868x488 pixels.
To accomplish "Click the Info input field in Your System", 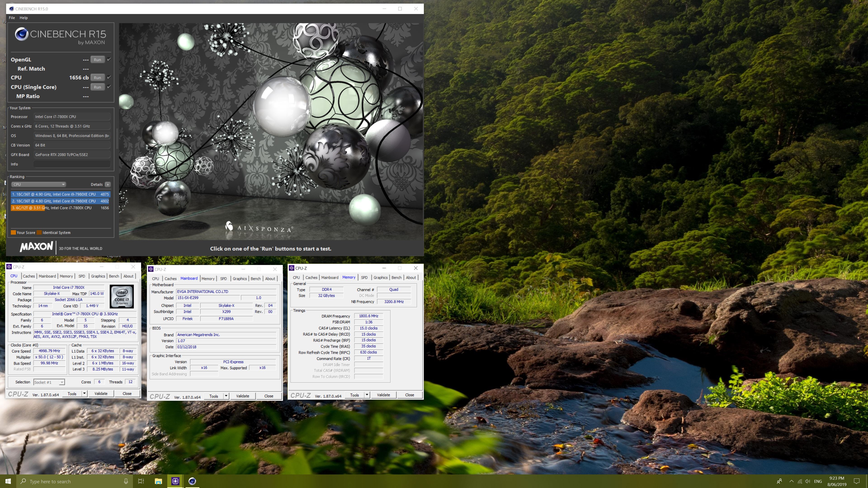I will coord(72,164).
